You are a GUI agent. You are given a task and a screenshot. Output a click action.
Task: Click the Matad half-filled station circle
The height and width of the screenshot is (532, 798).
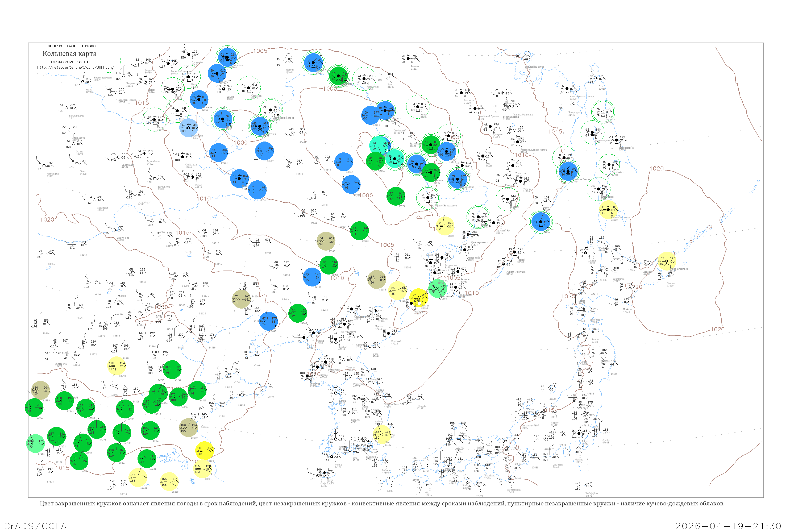pyautogui.click(x=193, y=177)
